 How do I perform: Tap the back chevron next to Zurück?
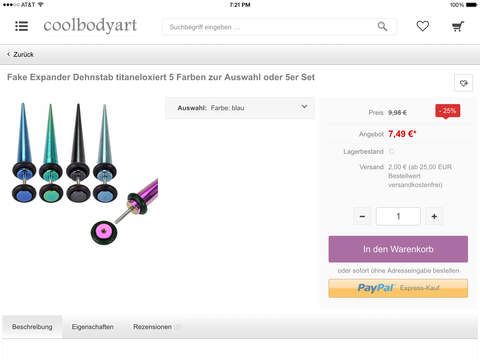9,54
